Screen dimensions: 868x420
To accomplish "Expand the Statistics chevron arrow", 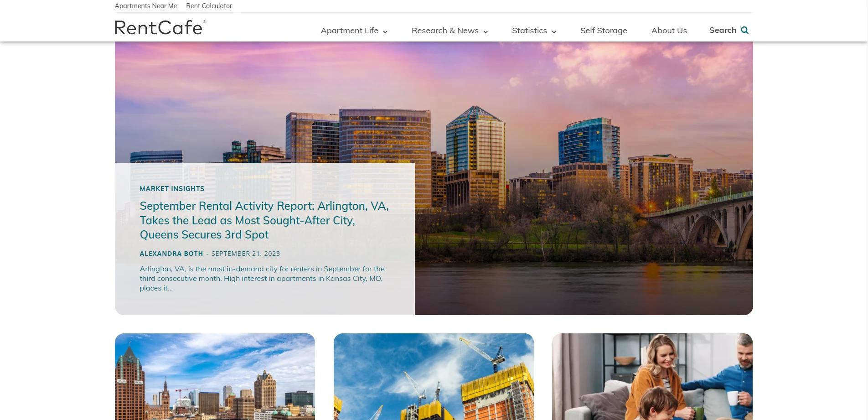I will click(554, 31).
